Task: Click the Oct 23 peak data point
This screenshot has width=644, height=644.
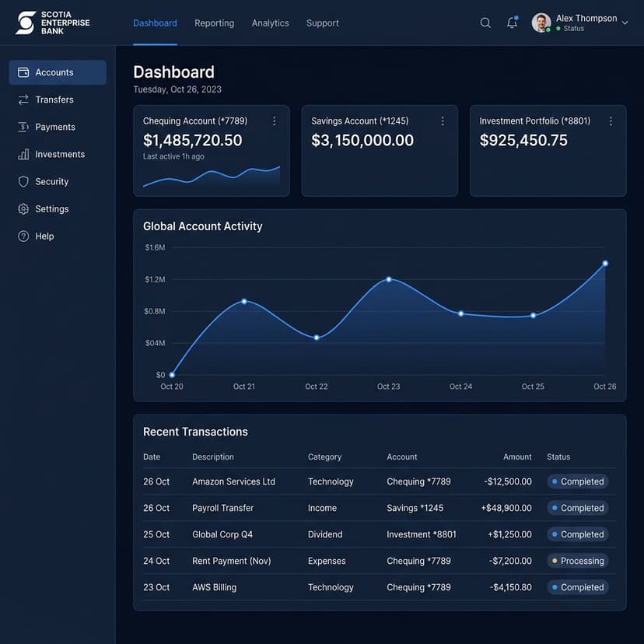Action: click(x=389, y=279)
